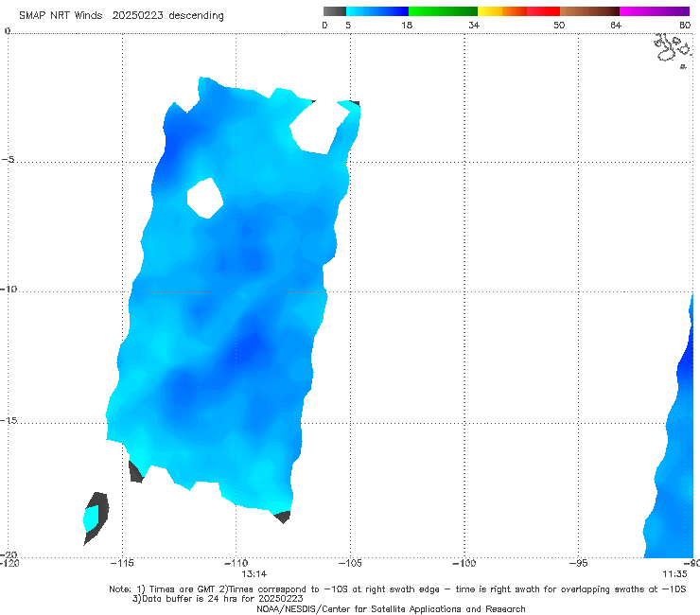Click the longitude label "-95"

pos(578,563)
